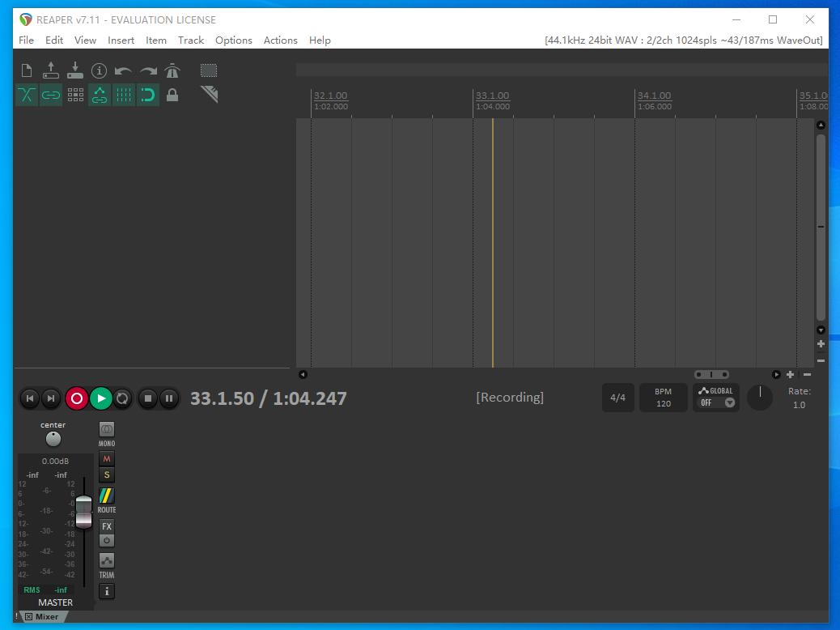
Task: Click the padlock Locking icon
Action: coord(172,95)
